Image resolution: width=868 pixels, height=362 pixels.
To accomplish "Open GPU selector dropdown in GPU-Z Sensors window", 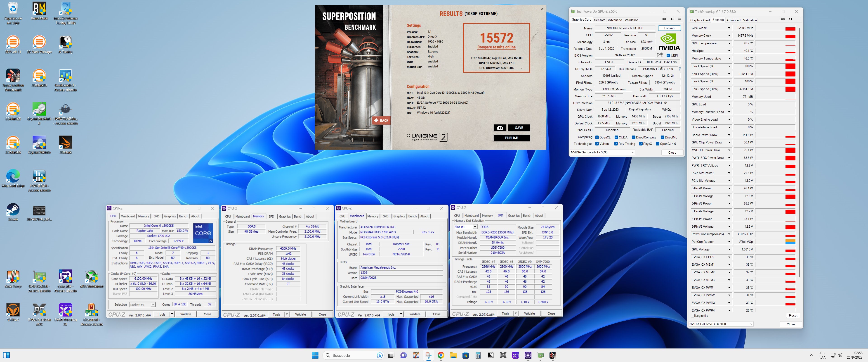I will (721, 324).
